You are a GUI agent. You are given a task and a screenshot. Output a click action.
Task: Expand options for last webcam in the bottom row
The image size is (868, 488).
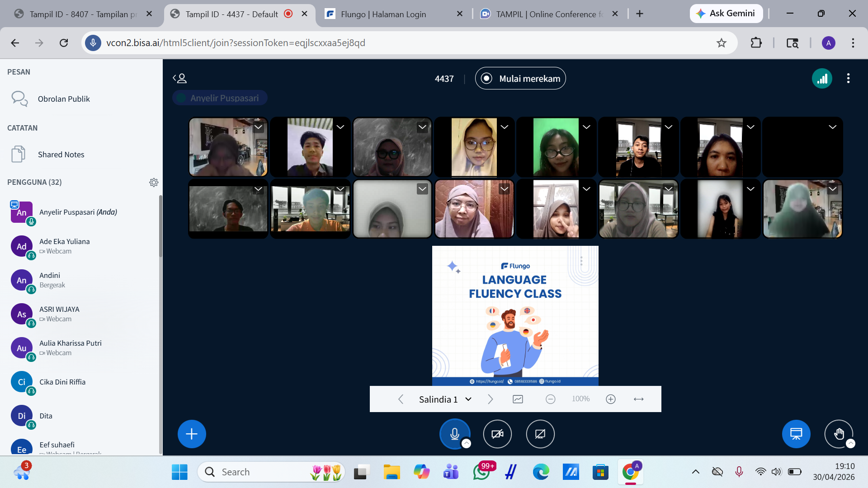pos(832,189)
